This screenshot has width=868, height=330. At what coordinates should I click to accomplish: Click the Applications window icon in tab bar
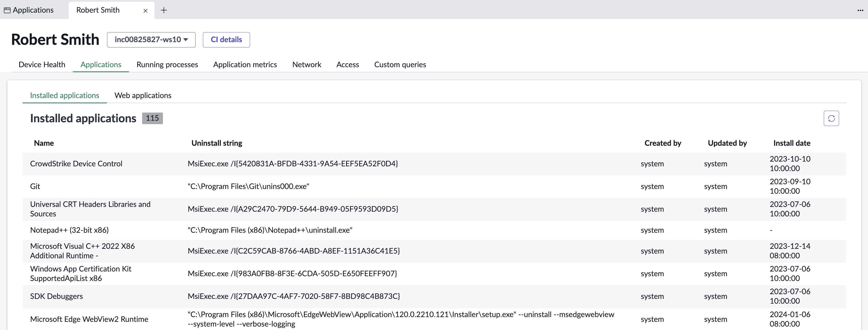pos(7,11)
